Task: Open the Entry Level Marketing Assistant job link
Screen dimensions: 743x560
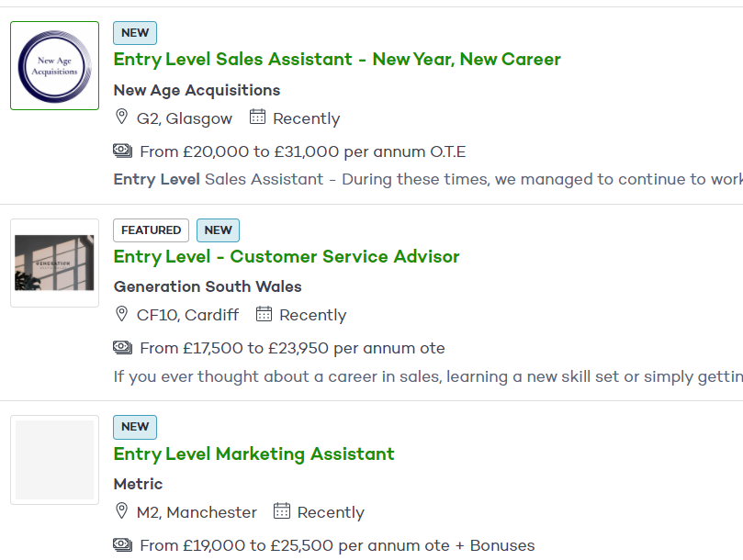Action: point(253,454)
